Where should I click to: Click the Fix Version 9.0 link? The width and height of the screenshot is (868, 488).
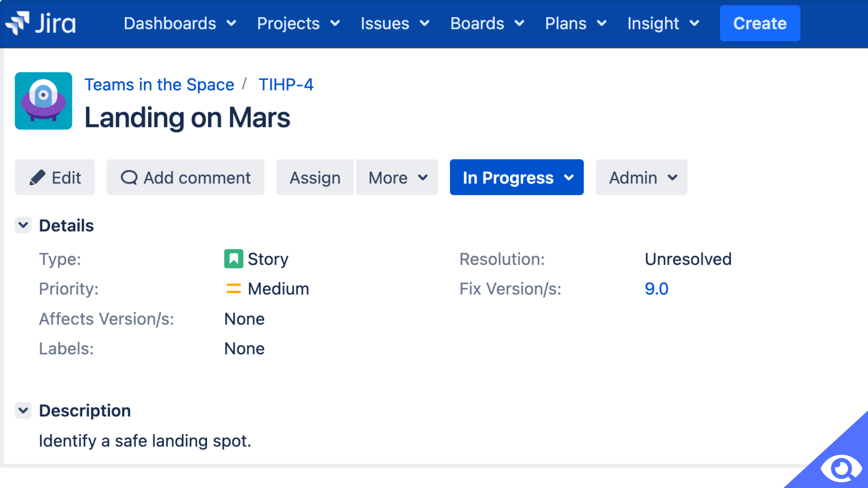coord(656,288)
